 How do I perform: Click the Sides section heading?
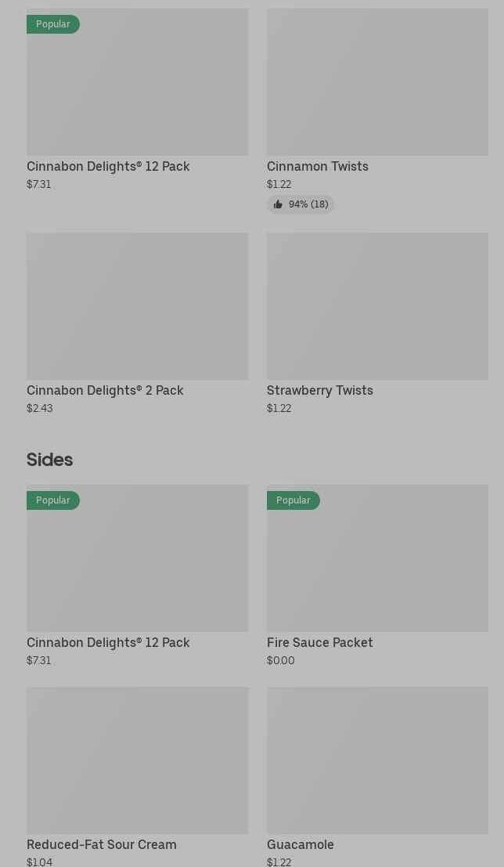tap(49, 460)
